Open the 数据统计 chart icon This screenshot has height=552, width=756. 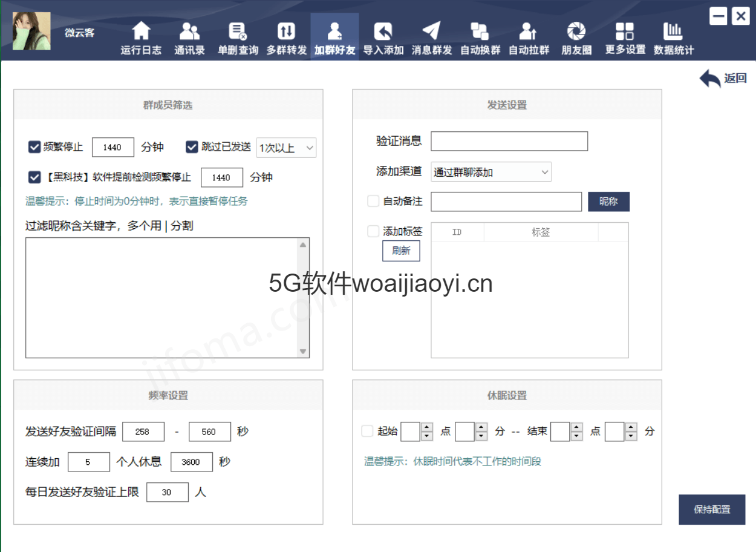pos(673,31)
